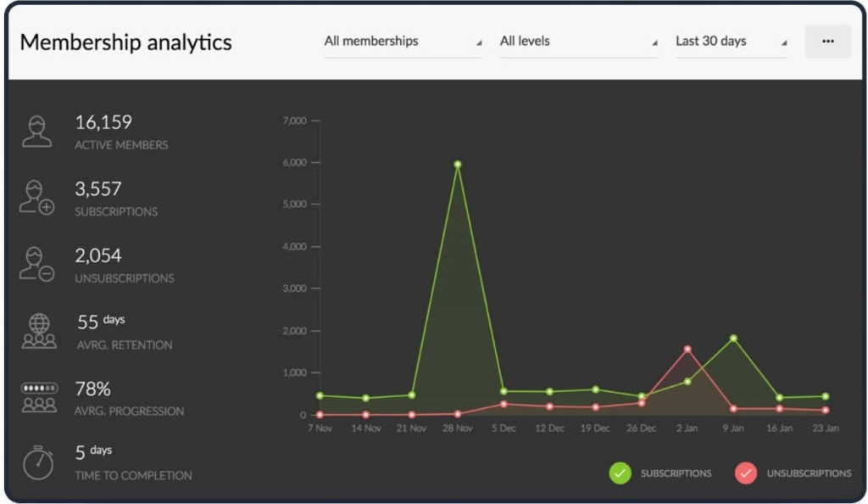Toggle the green Subscriptions legend checkbox
868x504 pixels.
(620, 473)
